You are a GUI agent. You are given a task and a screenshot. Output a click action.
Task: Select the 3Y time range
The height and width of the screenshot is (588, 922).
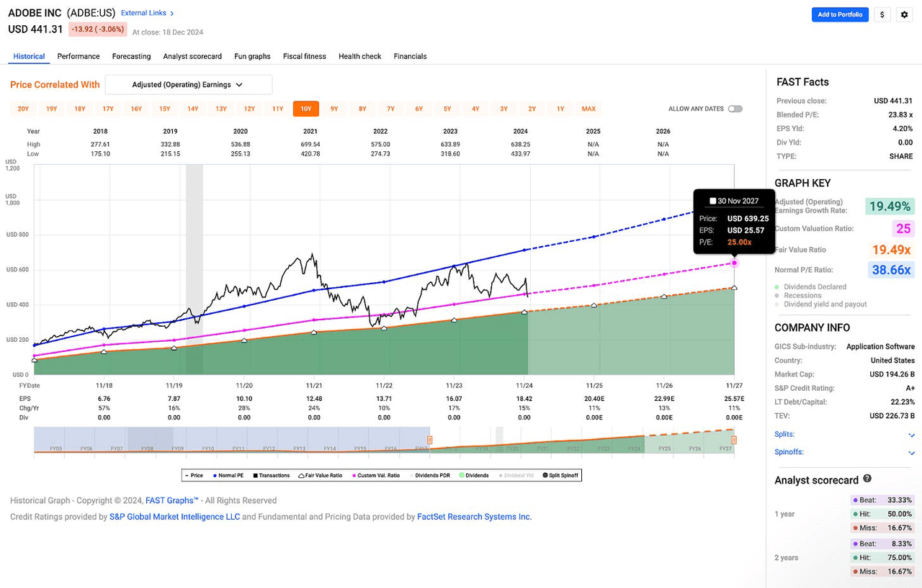[504, 109]
